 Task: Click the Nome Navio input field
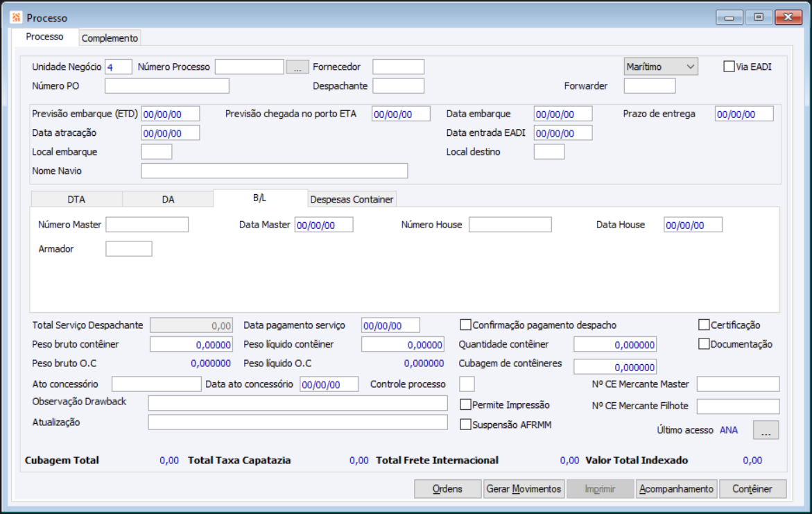pyautogui.click(x=274, y=171)
